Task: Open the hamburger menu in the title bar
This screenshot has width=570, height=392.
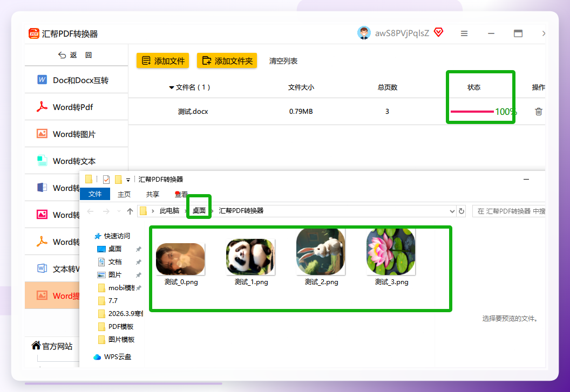Action: pos(464,33)
